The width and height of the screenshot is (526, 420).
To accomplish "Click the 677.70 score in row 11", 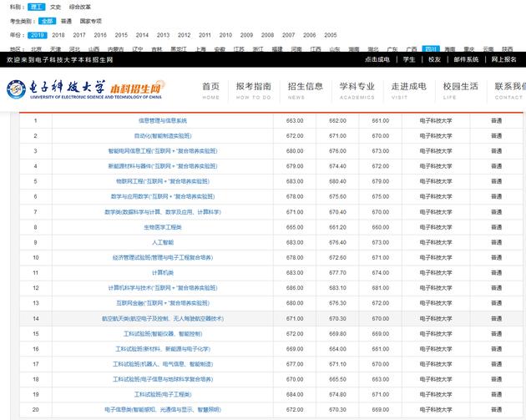I will pos(337,273).
